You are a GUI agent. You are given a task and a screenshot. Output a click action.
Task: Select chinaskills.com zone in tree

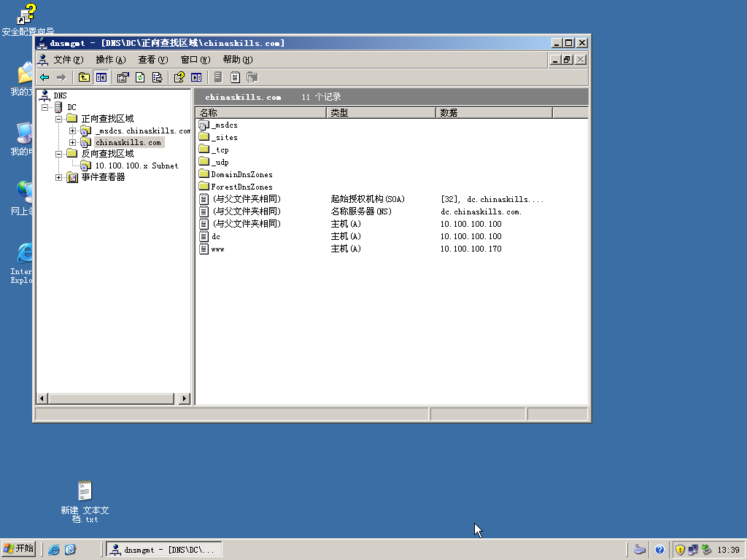(x=128, y=142)
